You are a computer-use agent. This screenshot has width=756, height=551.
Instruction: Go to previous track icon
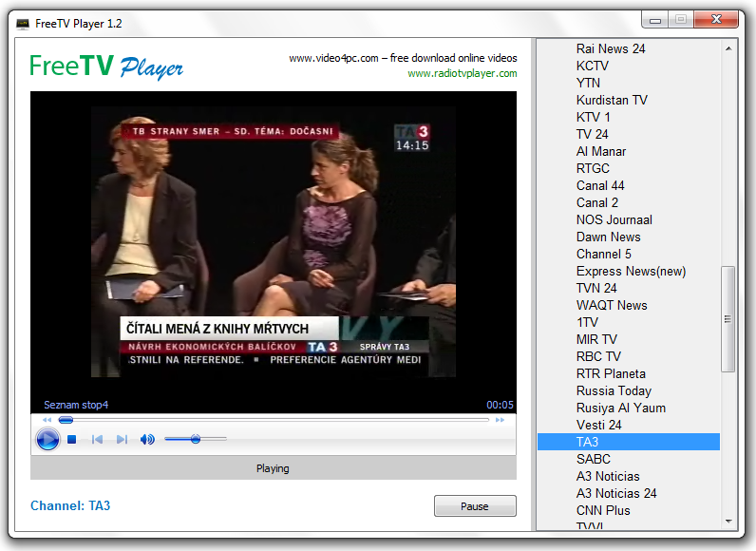click(x=97, y=439)
